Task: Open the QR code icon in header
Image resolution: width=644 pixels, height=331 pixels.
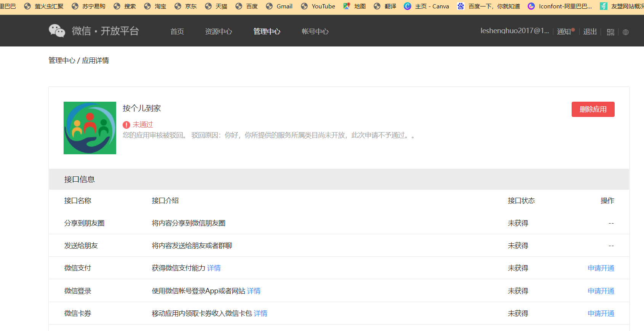Action: pyautogui.click(x=610, y=32)
